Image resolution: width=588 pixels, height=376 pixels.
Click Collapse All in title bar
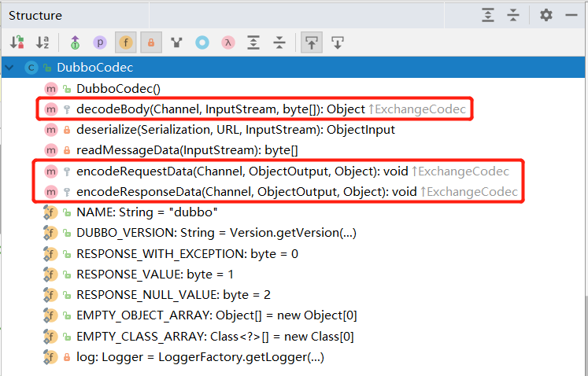pyautogui.click(x=512, y=15)
